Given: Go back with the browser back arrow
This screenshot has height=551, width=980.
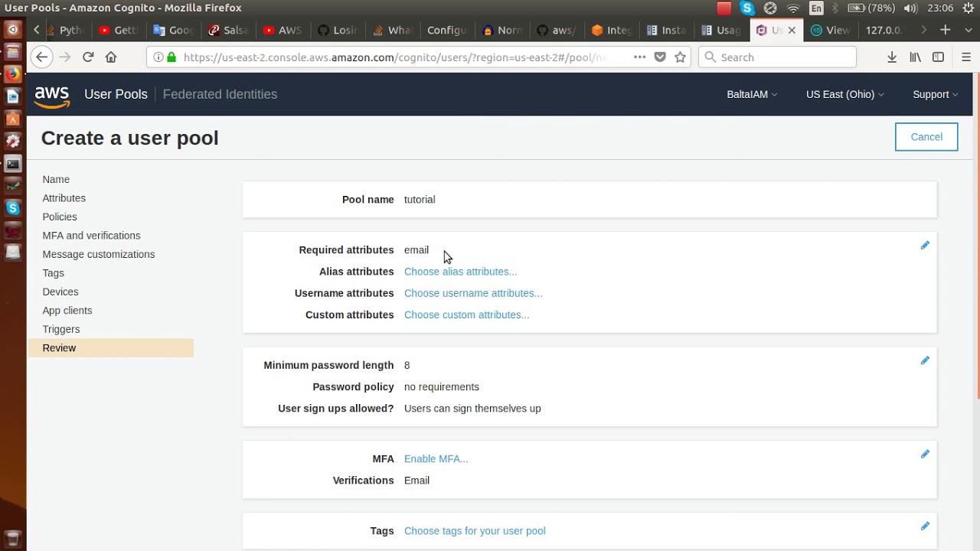Looking at the screenshot, I should coord(42,57).
